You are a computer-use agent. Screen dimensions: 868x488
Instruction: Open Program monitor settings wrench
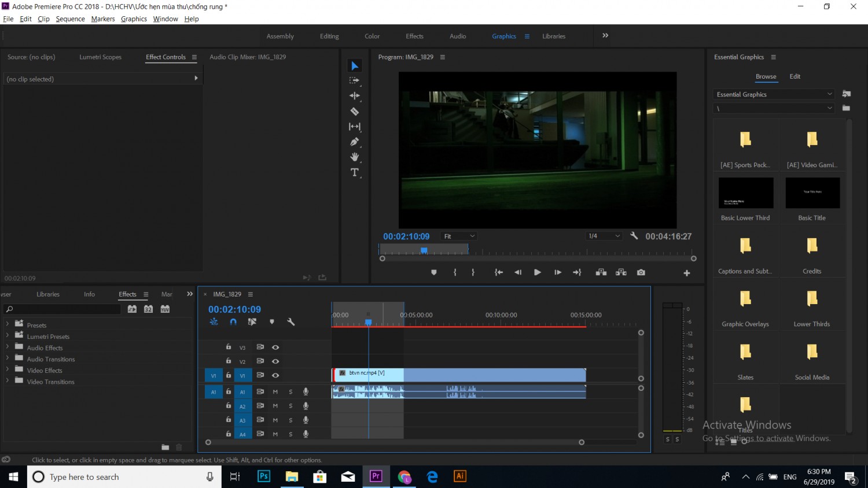pyautogui.click(x=634, y=236)
